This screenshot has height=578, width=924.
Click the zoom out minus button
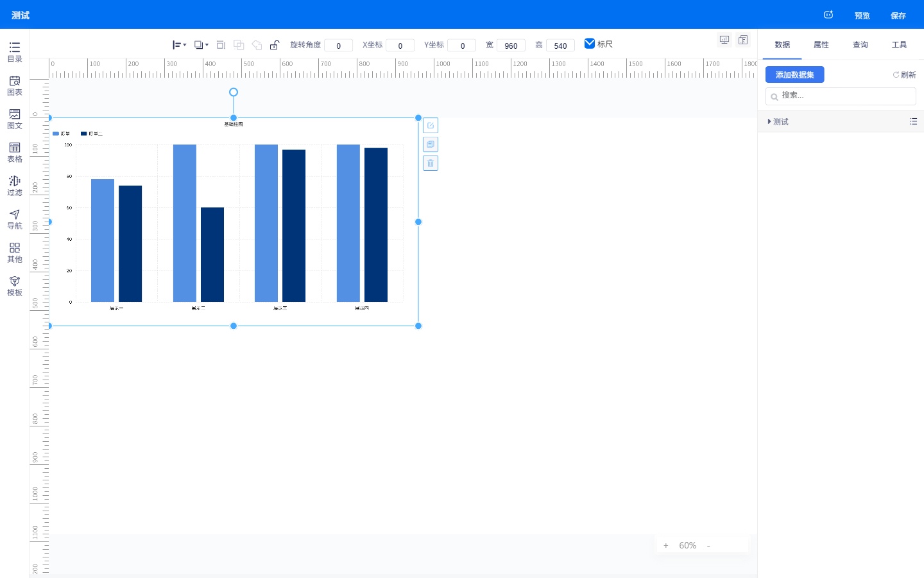tap(708, 545)
